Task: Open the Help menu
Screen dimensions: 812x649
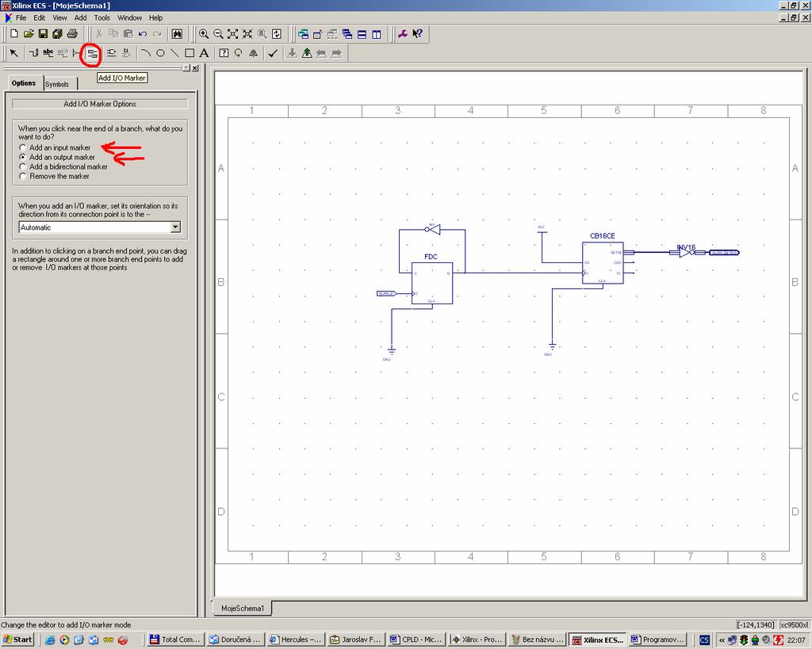Action: [x=156, y=17]
